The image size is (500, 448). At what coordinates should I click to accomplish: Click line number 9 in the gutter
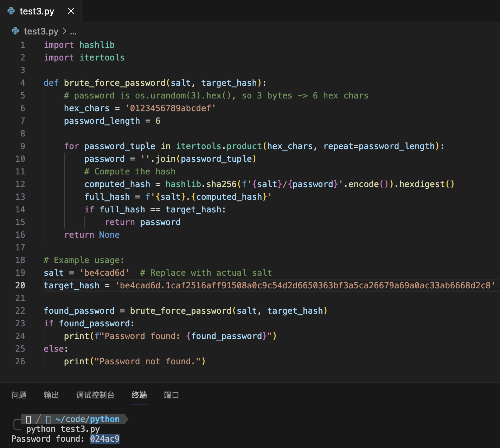tap(23, 146)
